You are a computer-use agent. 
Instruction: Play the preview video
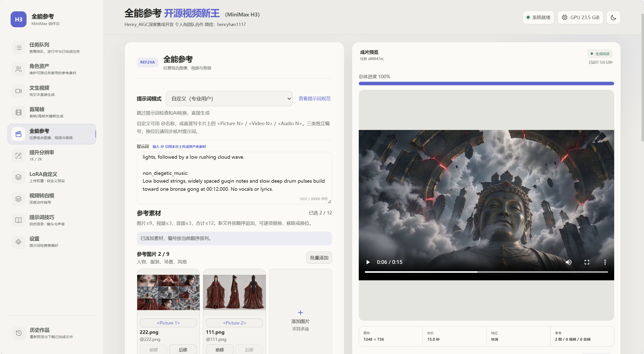(x=368, y=262)
